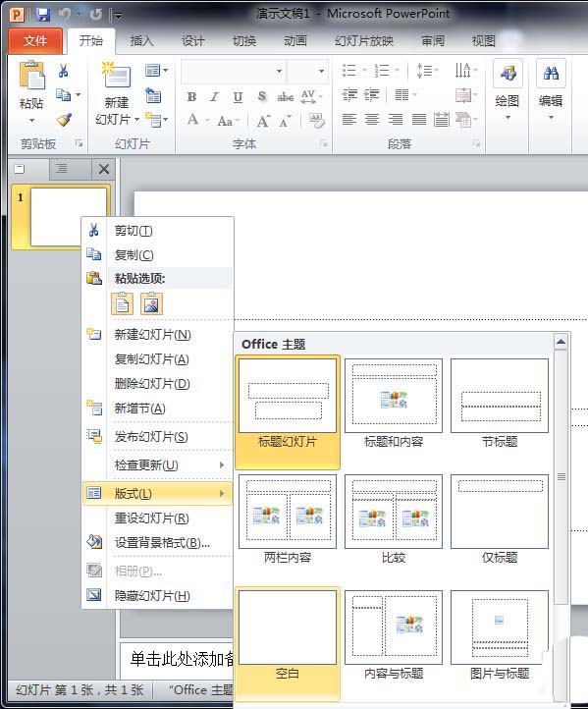Switch to the outline tab in slide pane

62,169
